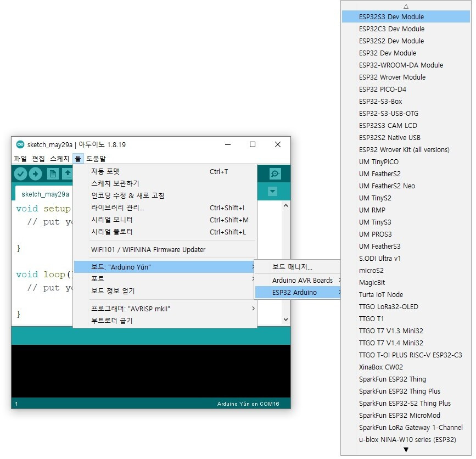The height and width of the screenshot is (459, 476).
Task: Select SparkFun LoRa Gateway 1-Channel board
Action: (x=406, y=427)
